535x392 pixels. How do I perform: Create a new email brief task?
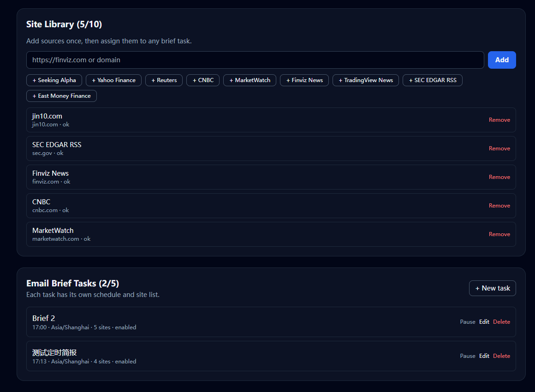(493, 288)
